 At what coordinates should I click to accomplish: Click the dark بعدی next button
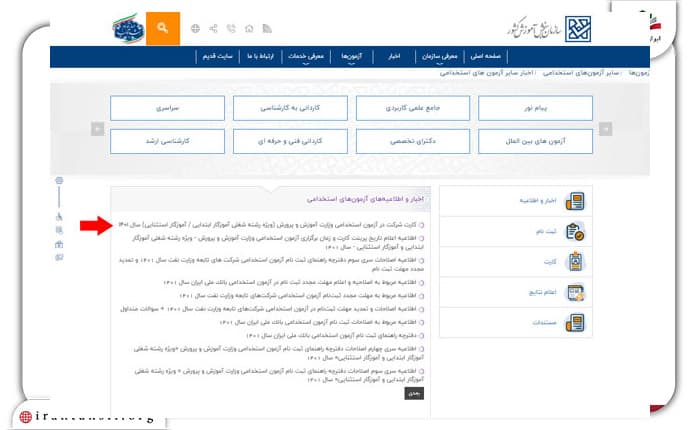[414, 393]
